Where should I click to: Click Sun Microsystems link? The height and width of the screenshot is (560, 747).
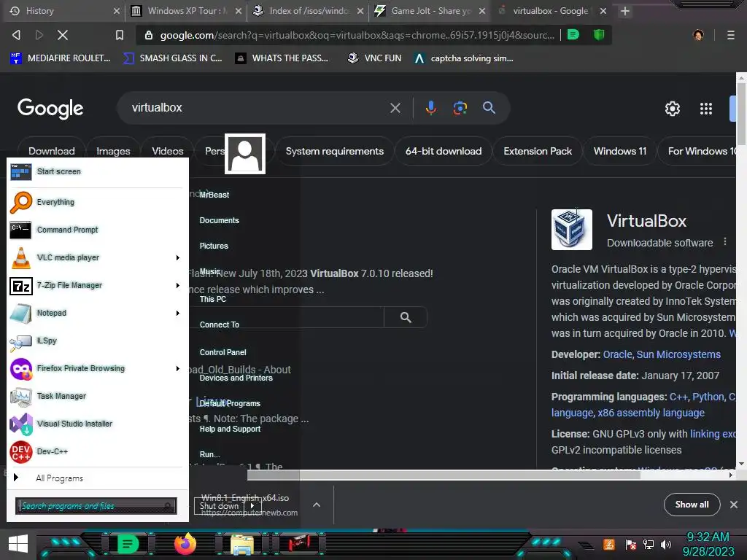678,355
